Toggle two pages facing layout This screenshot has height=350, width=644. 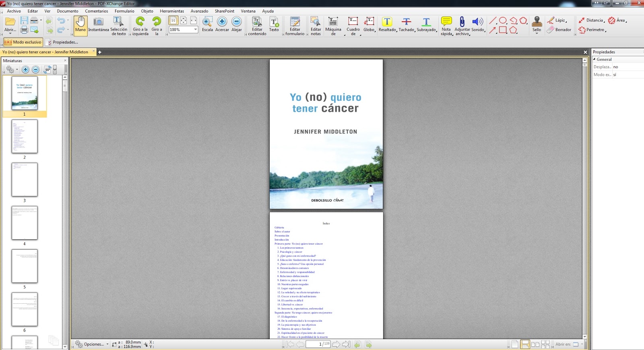(x=535, y=344)
